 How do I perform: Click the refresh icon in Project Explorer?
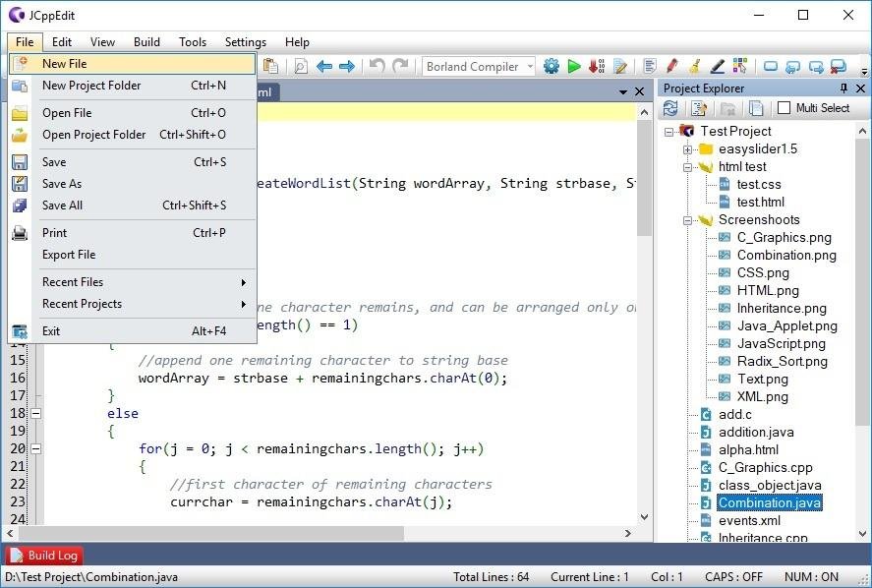click(x=670, y=108)
